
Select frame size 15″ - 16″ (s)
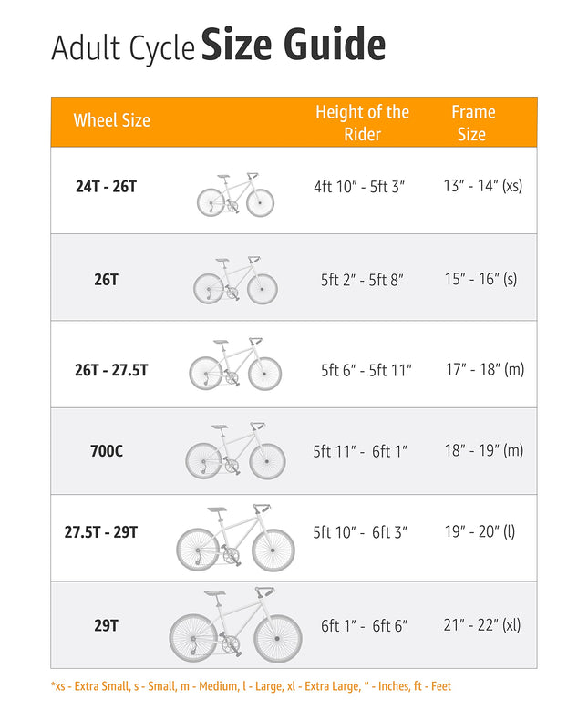tap(480, 279)
